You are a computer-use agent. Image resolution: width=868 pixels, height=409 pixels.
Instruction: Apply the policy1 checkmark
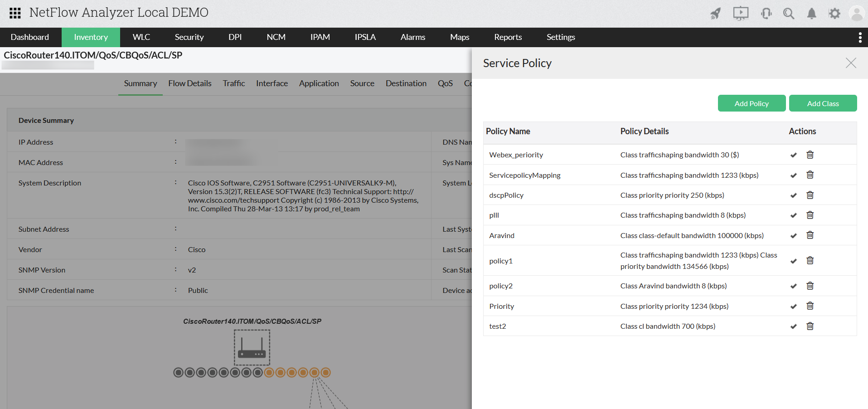[x=793, y=261]
